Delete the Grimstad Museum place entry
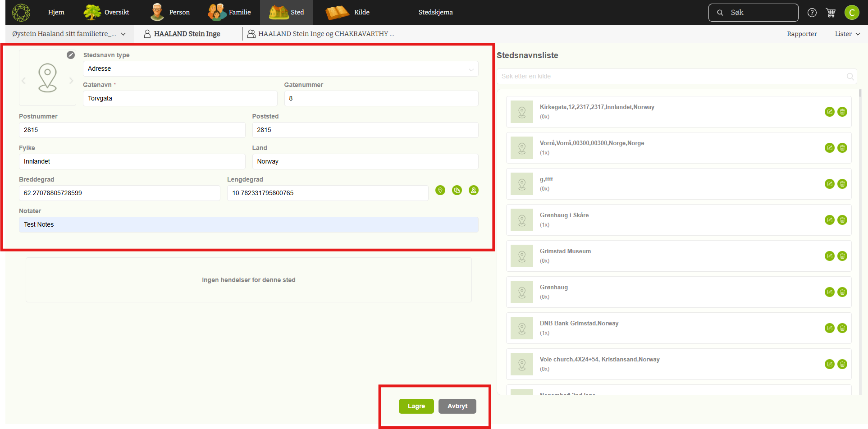The width and height of the screenshot is (868, 429). click(842, 256)
